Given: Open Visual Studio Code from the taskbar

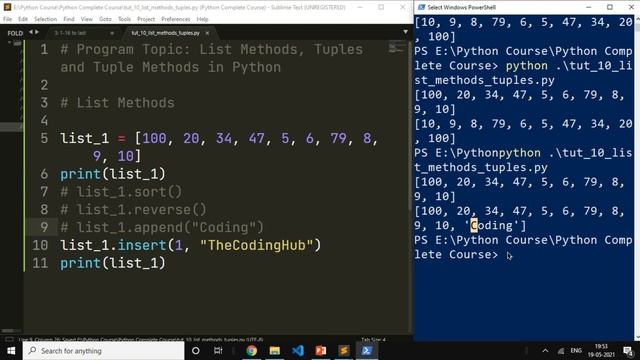Looking at the screenshot, I should pos(298,351).
